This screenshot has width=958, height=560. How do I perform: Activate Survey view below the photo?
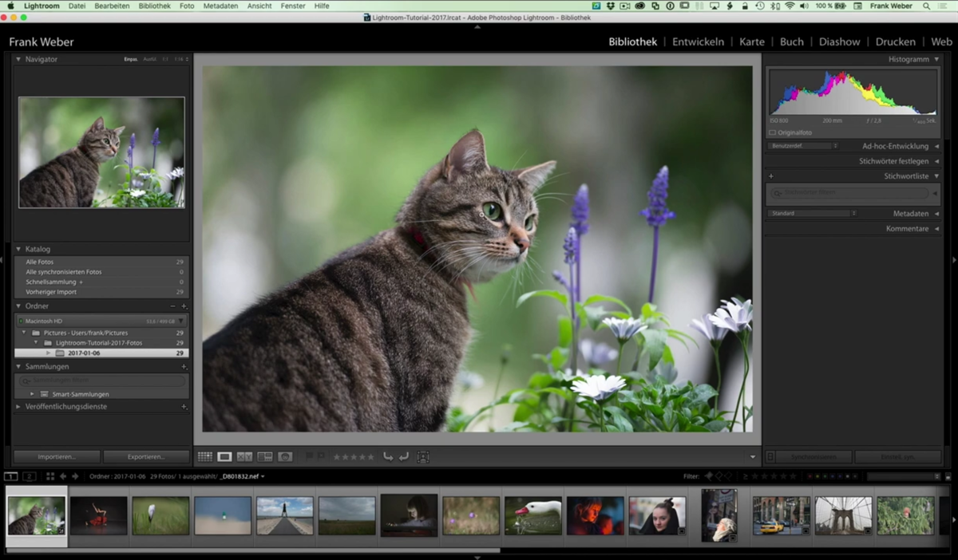pos(264,456)
